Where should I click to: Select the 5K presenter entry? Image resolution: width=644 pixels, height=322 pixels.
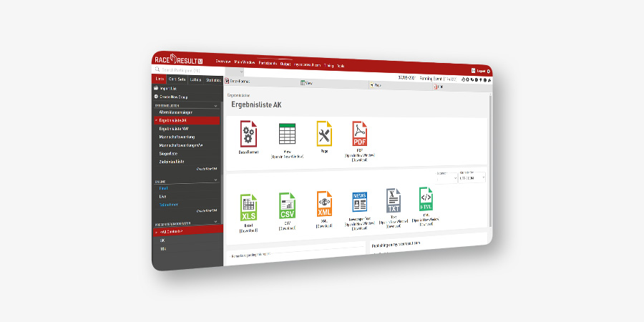pyautogui.click(x=162, y=240)
